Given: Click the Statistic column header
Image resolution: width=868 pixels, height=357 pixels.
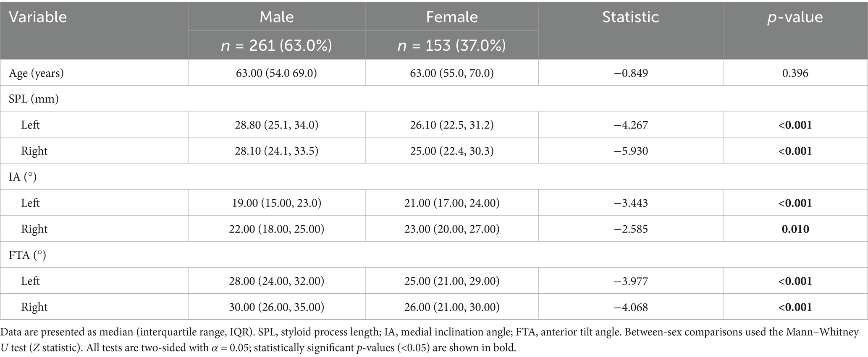Looking at the screenshot, I should click(630, 17).
